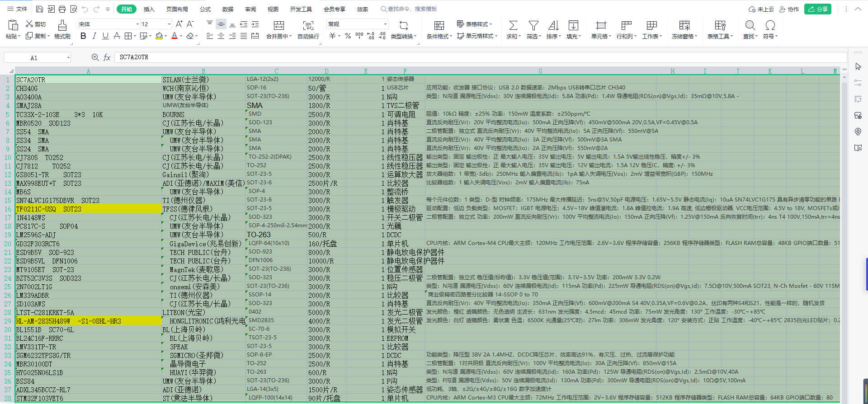Click the Save icon in quick access bar

pyautogui.click(x=39, y=9)
